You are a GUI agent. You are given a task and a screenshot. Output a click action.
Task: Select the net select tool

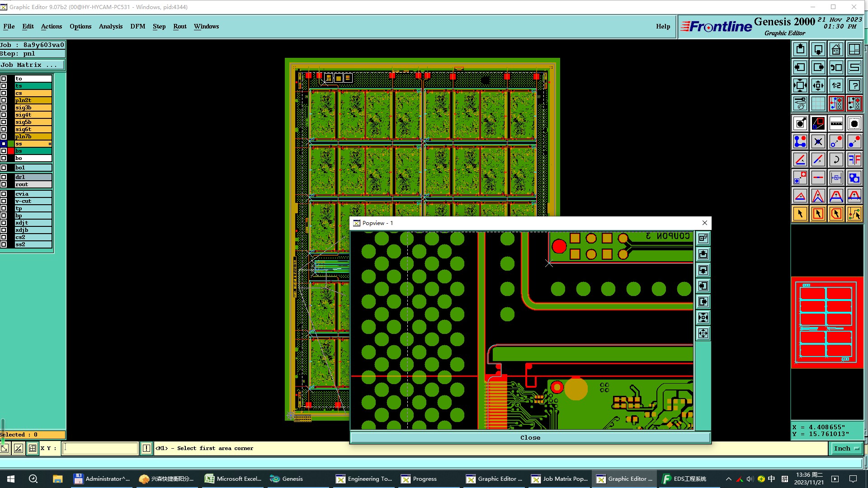pyautogui.click(x=854, y=214)
